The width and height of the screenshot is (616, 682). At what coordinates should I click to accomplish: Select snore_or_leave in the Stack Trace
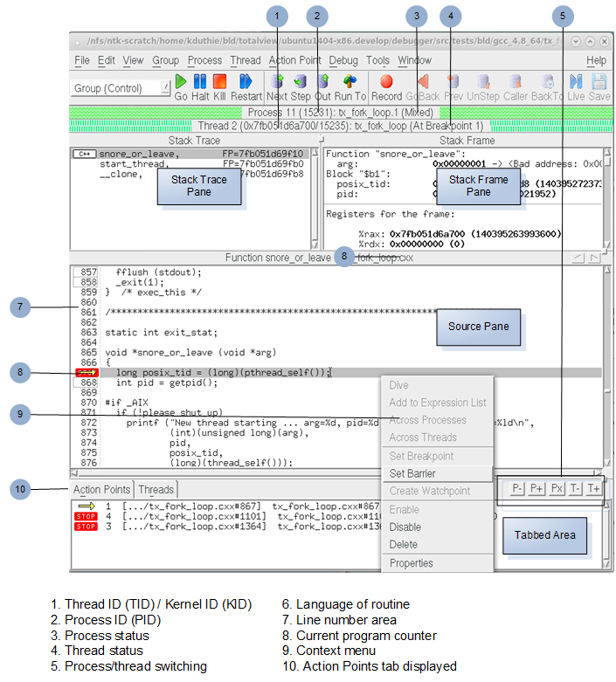click(138, 154)
